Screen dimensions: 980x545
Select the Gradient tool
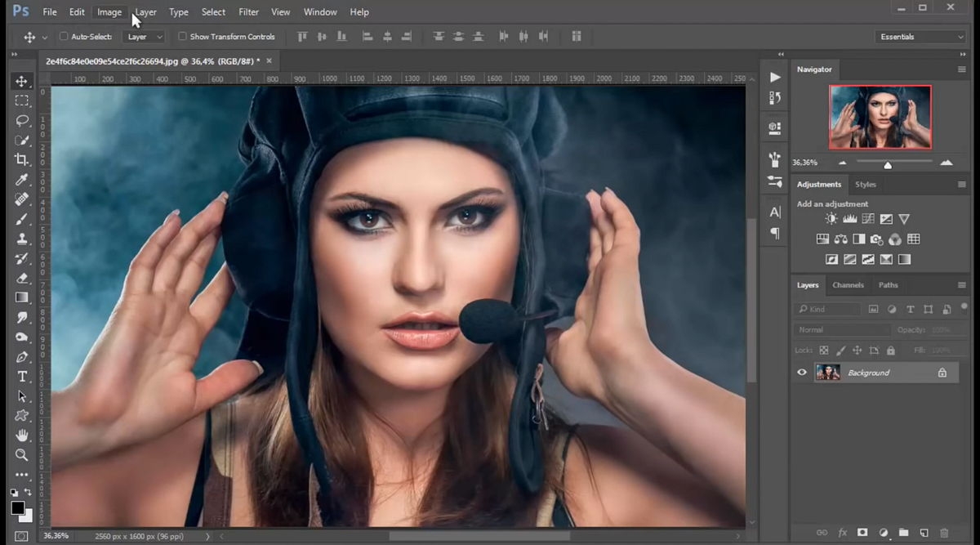pos(22,297)
